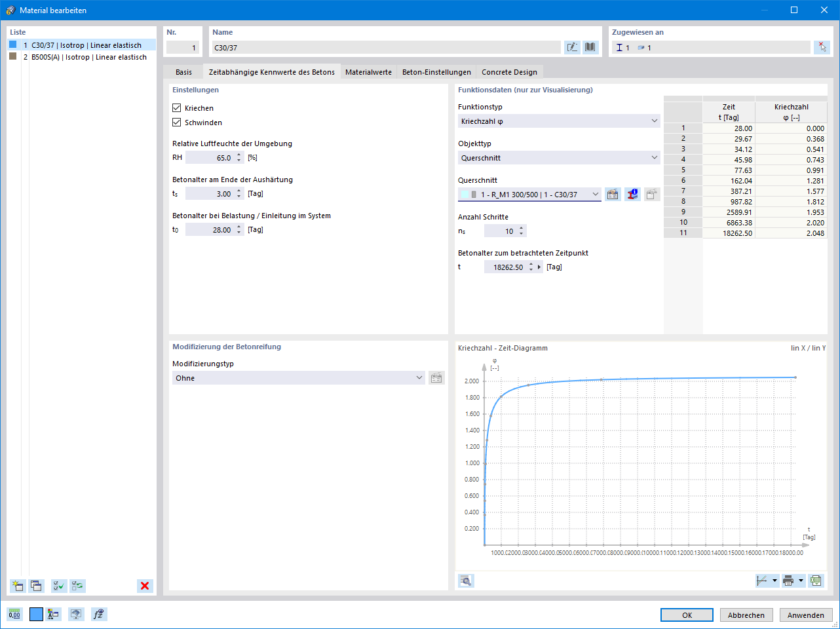Viewport: 840px width, 629px height.
Task: Switch to the Materialwerte tab
Action: pyautogui.click(x=369, y=72)
